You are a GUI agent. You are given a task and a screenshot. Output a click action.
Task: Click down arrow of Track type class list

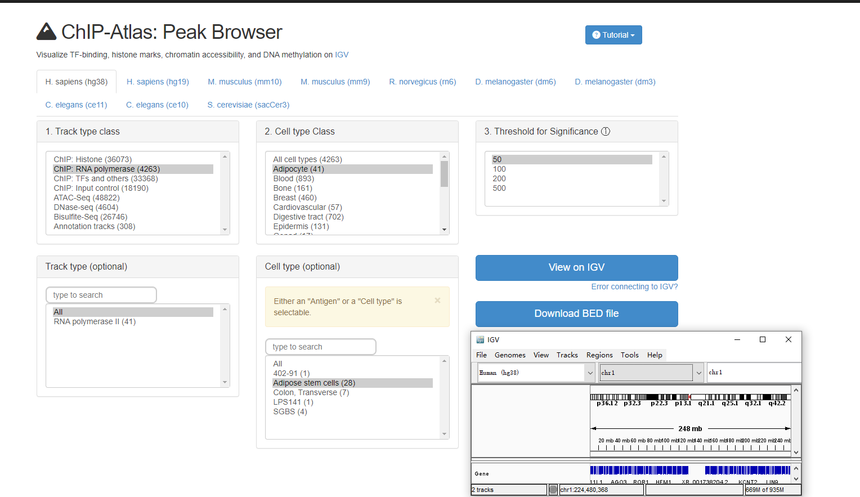click(x=225, y=230)
